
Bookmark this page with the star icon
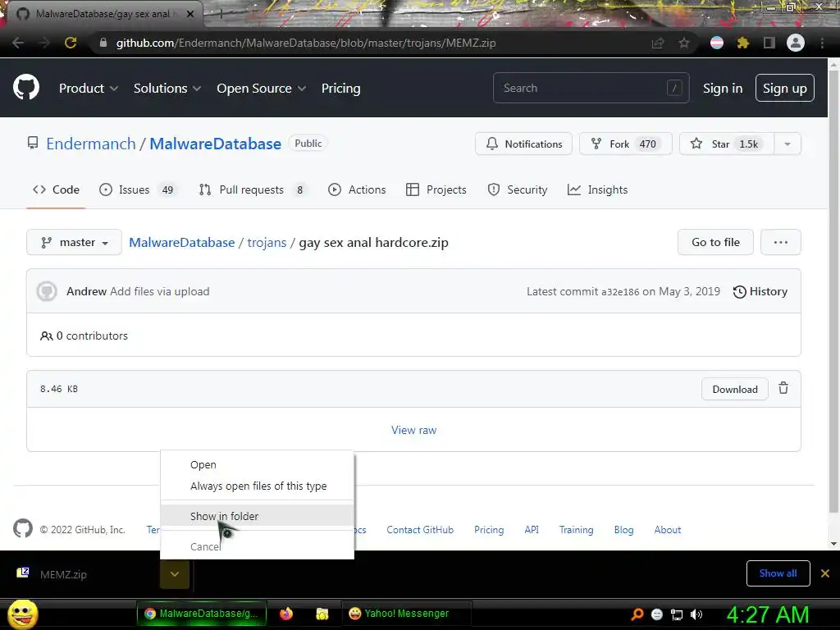click(684, 43)
